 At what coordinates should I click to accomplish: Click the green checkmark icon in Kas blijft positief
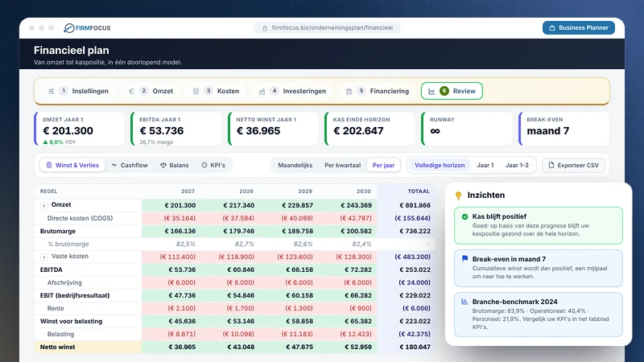tap(464, 216)
